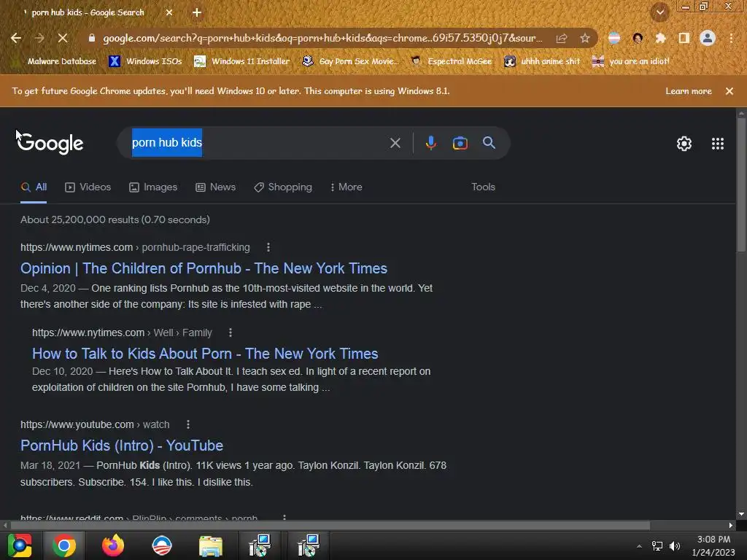Stop page loading with the X button
This screenshot has height=560, width=747.
click(63, 38)
